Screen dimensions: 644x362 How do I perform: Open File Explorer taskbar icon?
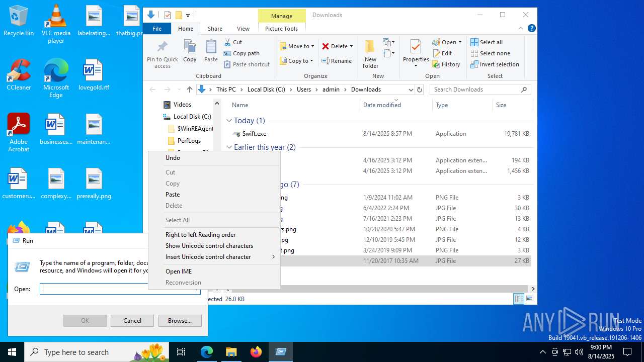231,352
